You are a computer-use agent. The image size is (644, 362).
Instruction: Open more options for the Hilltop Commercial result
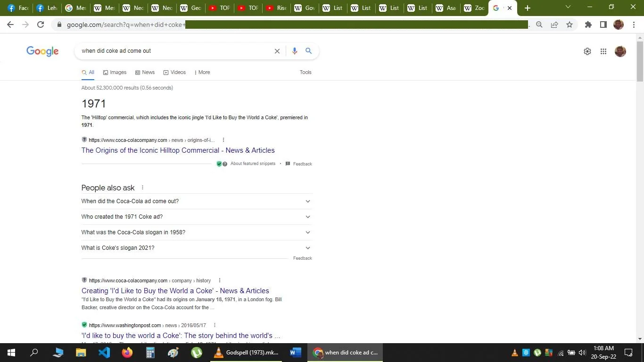[x=223, y=140]
